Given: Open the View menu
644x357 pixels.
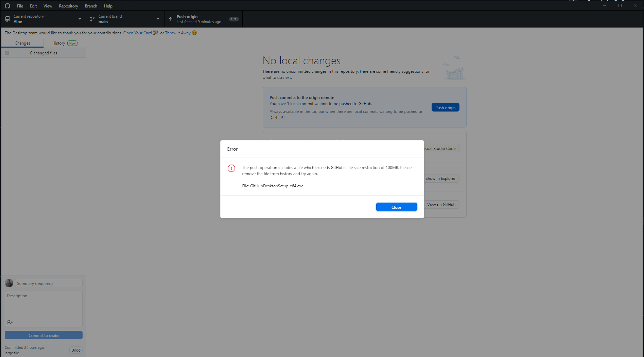Looking at the screenshot, I should click(x=48, y=6).
